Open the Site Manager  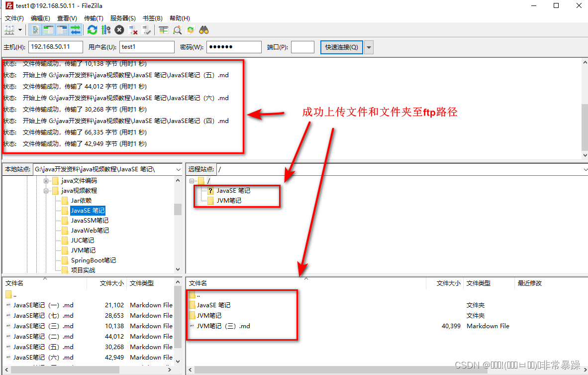(x=8, y=29)
